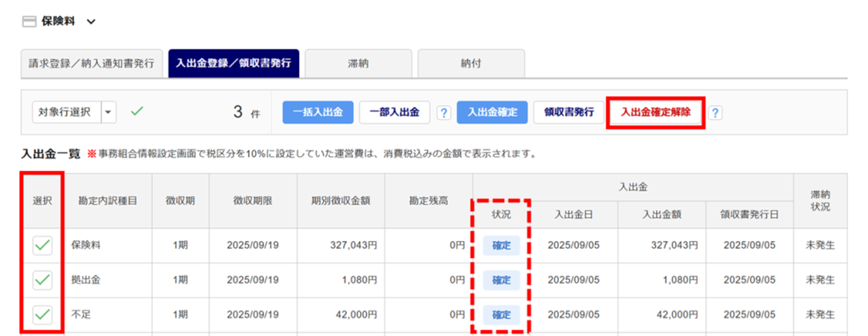This screenshot has width=868, height=336.
Task: Click help icon beside 入出金確定解除
Action: [x=715, y=113]
